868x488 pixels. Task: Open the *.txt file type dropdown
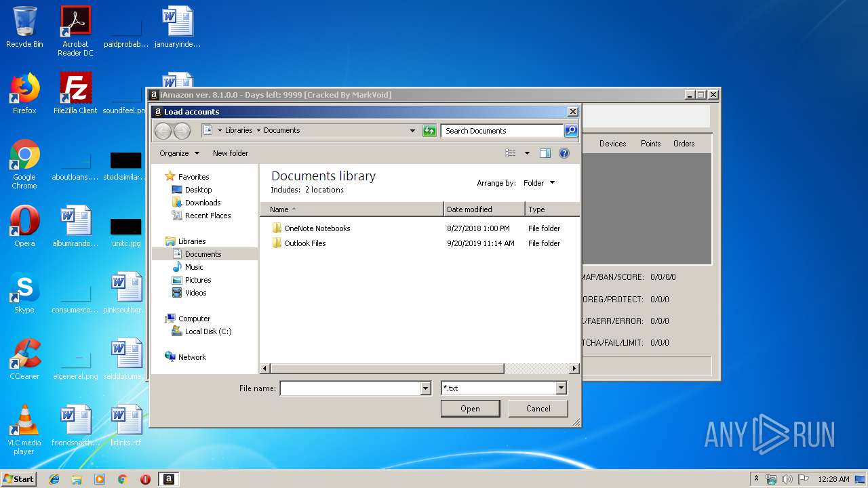click(x=561, y=388)
